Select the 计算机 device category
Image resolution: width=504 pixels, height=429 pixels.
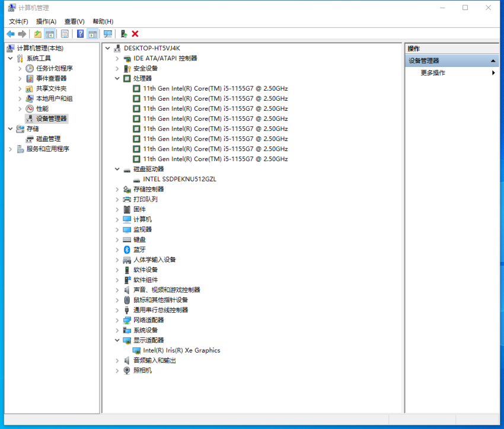pyautogui.click(x=142, y=219)
